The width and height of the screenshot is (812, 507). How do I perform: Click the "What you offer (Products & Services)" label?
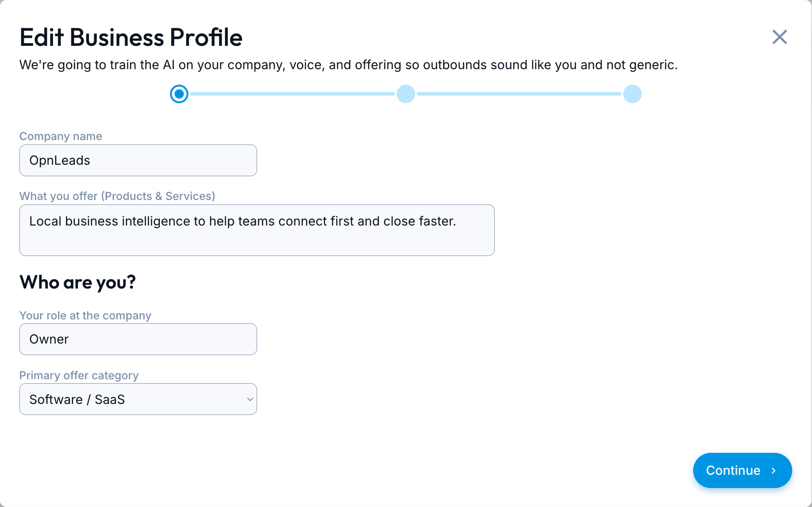pyautogui.click(x=117, y=196)
